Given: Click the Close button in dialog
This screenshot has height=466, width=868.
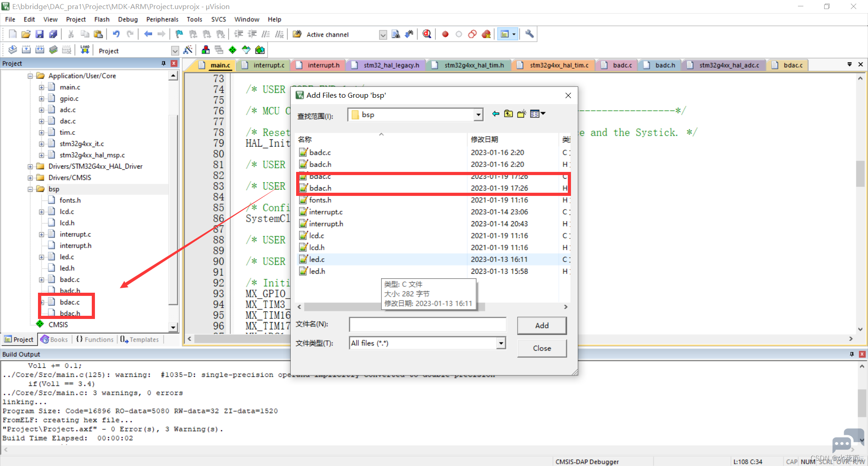Looking at the screenshot, I should pyautogui.click(x=542, y=348).
